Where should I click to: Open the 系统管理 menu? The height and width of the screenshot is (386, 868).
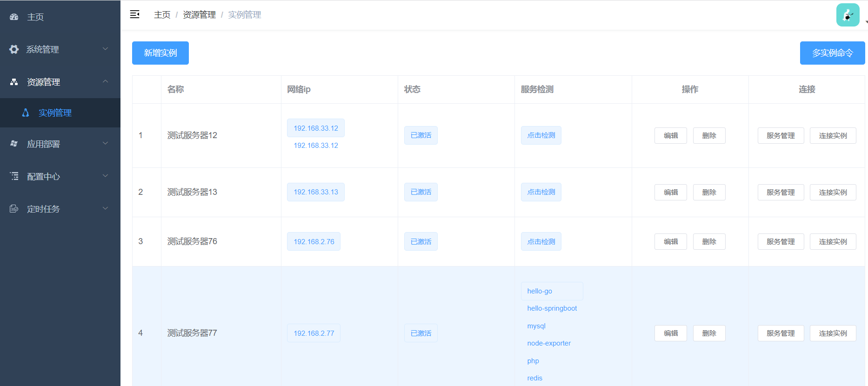point(60,49)
